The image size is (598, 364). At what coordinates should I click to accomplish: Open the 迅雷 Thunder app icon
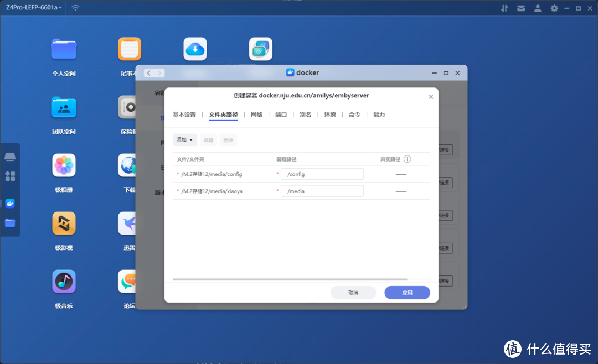coord(127,223)
